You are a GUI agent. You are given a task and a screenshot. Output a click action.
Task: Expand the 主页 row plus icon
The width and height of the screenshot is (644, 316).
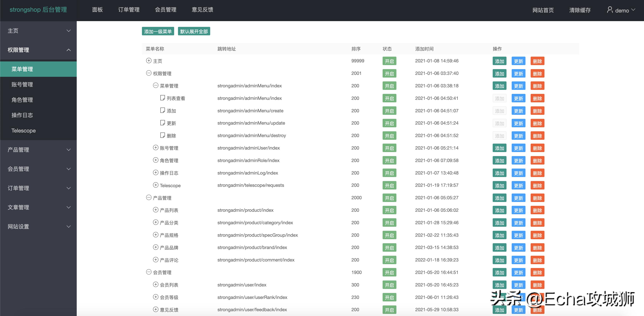[149, 60]
